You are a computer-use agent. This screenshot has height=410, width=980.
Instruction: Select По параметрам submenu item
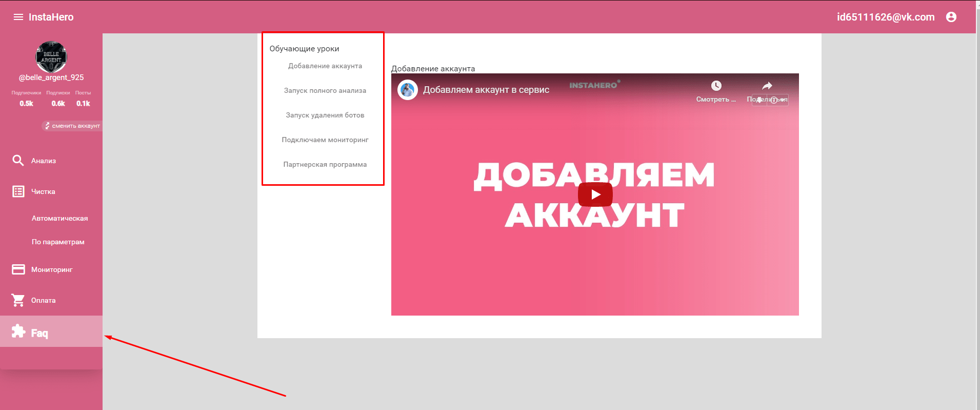point(58,242)
